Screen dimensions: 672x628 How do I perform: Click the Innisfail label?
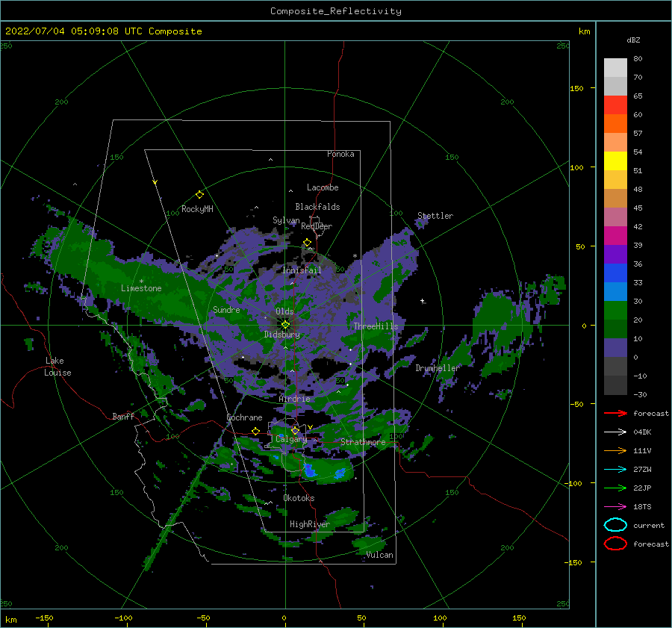point(302,270)
